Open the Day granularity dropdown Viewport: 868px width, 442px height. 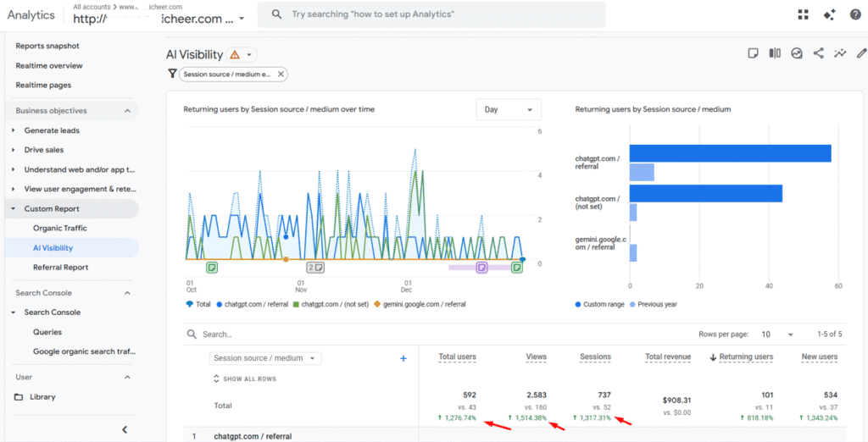(x=508, y=109)
